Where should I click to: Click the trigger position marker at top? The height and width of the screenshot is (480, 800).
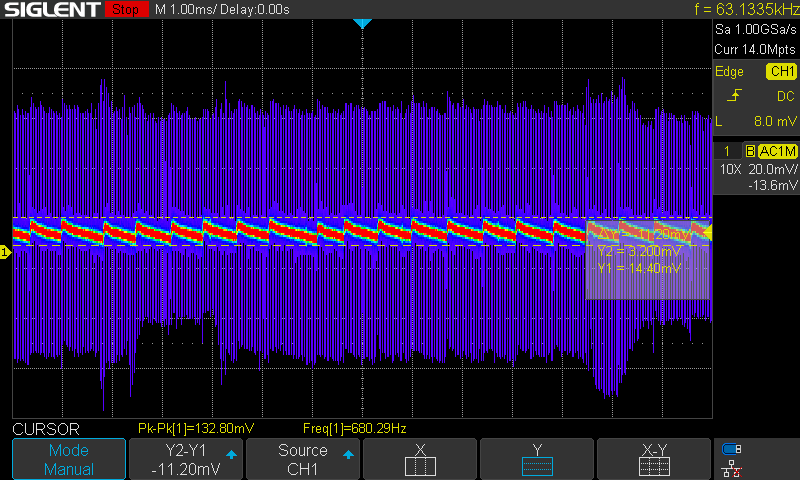[x=363, y=23]
